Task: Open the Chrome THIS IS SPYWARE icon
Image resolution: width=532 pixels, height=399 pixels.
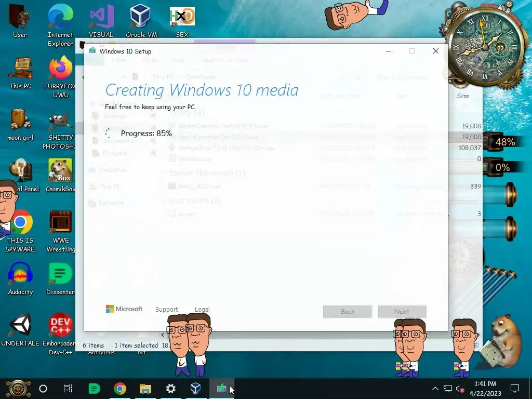Action: pyautogui.click(x=20, y=231)
